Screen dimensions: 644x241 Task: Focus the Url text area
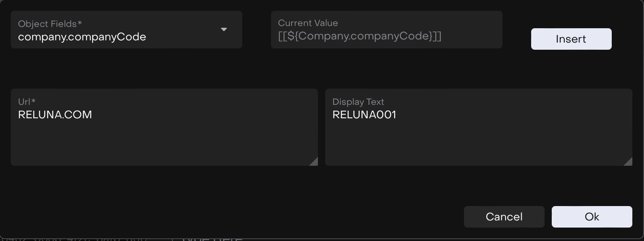click(164, 127)
